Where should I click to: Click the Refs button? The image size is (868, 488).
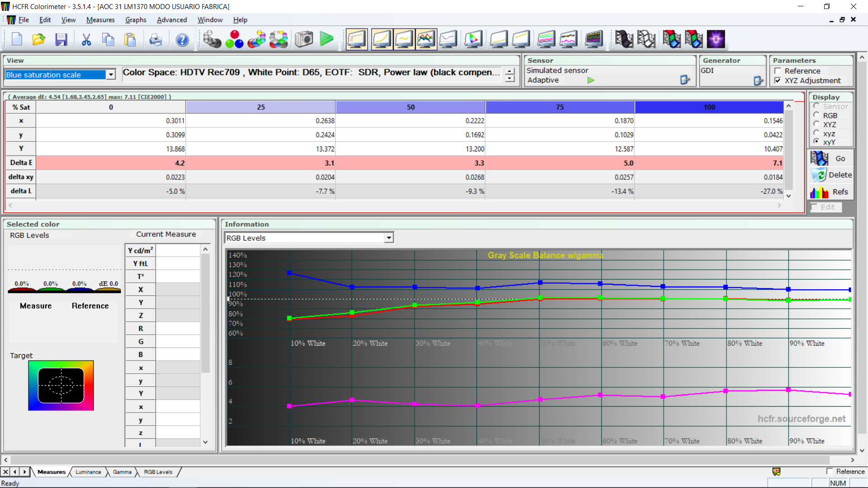click(x=830, y=192)
